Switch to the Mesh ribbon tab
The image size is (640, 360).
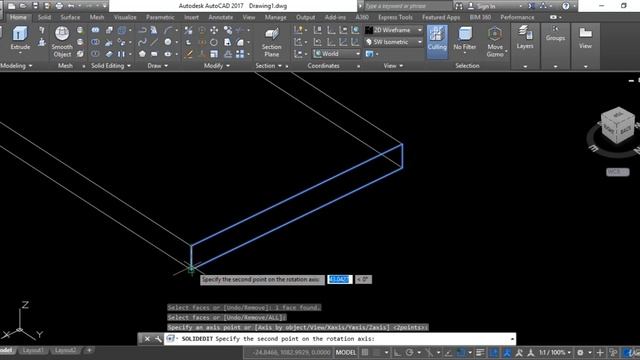pyautogui.click(x=97, y=17)
